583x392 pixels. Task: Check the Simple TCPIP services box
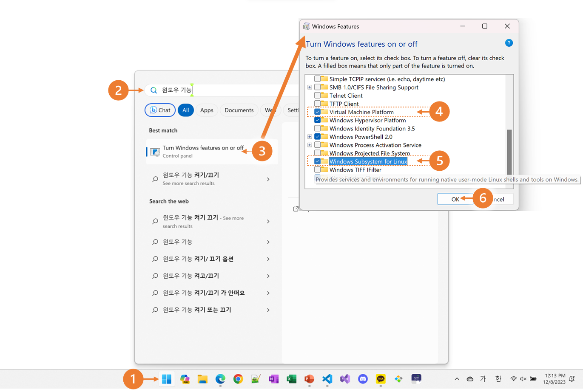[317, 79]
